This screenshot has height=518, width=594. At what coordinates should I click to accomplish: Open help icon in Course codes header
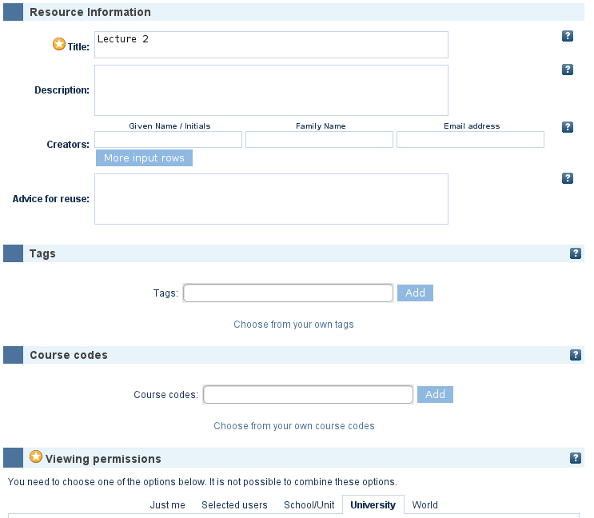click(575, 355)
